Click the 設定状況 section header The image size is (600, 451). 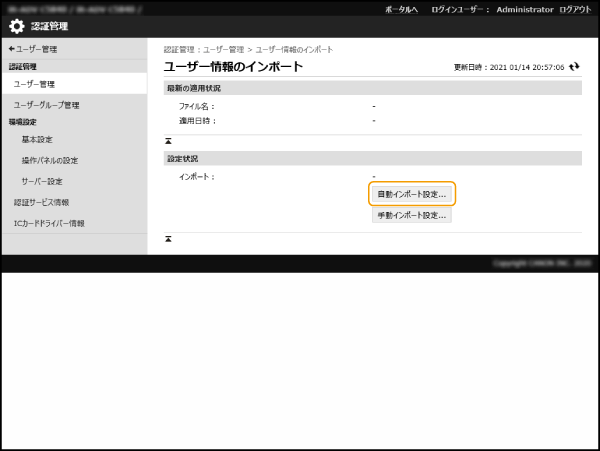[x=181, y=158]
